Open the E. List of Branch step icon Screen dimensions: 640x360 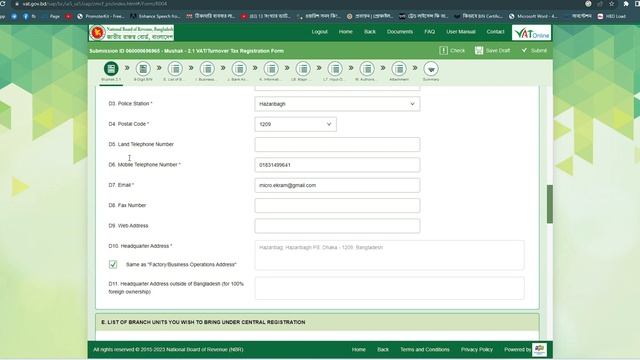tap(175, 69)
